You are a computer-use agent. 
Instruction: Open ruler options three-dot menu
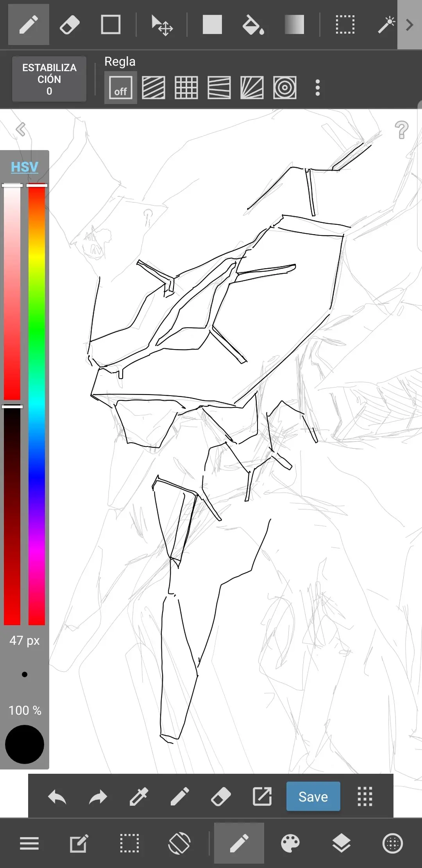[318, 88]
